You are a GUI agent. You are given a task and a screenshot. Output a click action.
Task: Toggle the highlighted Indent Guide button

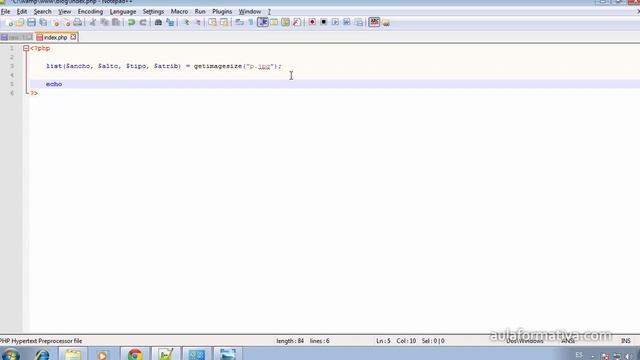point(262,22)
